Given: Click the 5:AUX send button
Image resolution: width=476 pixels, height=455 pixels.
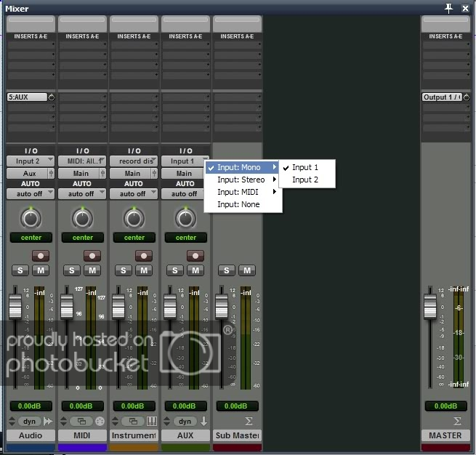Looking at the screenshot, I should (x=27, y=97).
